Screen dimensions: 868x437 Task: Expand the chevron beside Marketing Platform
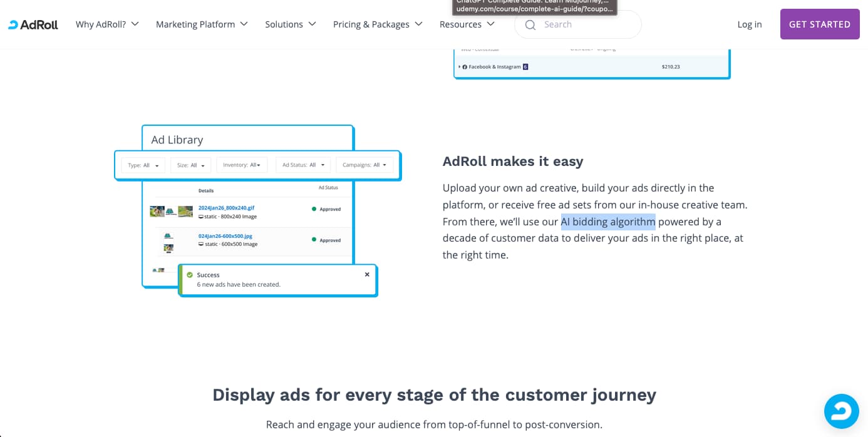tap(244, 24)
